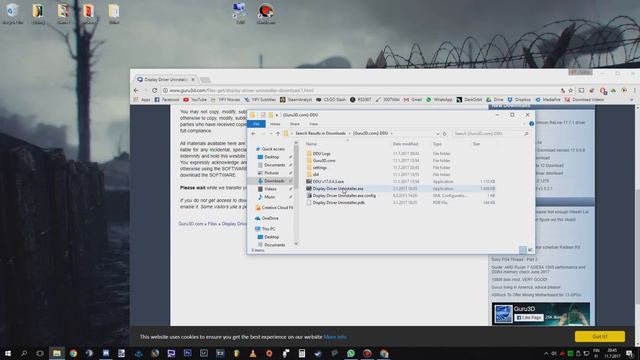This screenshot has width=640, height=360.
Task: Sort by the Size column header
Action: (x=476, y=144)
